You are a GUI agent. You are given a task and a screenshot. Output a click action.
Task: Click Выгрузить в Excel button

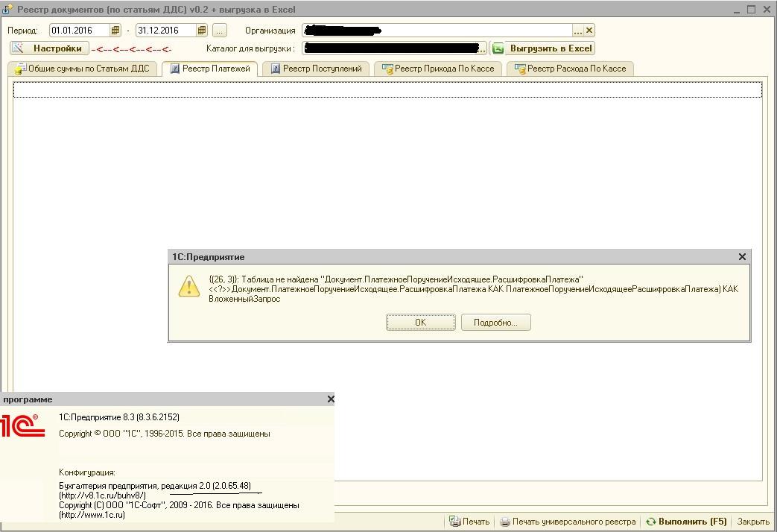coord(544,48)
